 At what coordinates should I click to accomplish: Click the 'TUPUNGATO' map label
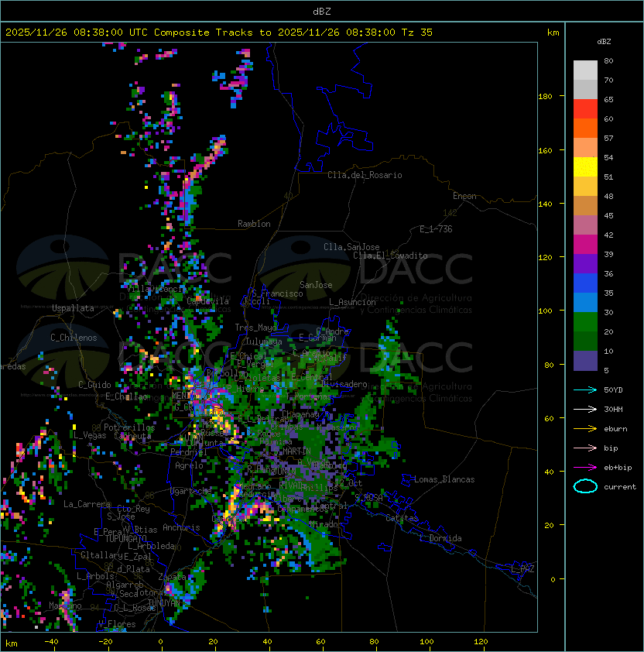click(125, 539)
